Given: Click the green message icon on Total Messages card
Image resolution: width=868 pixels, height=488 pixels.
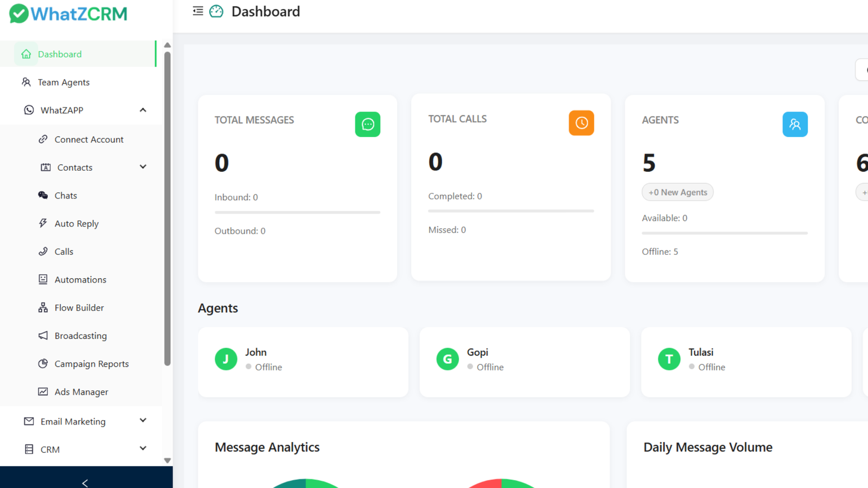Looking at the screenshot, I should point(368,124).
